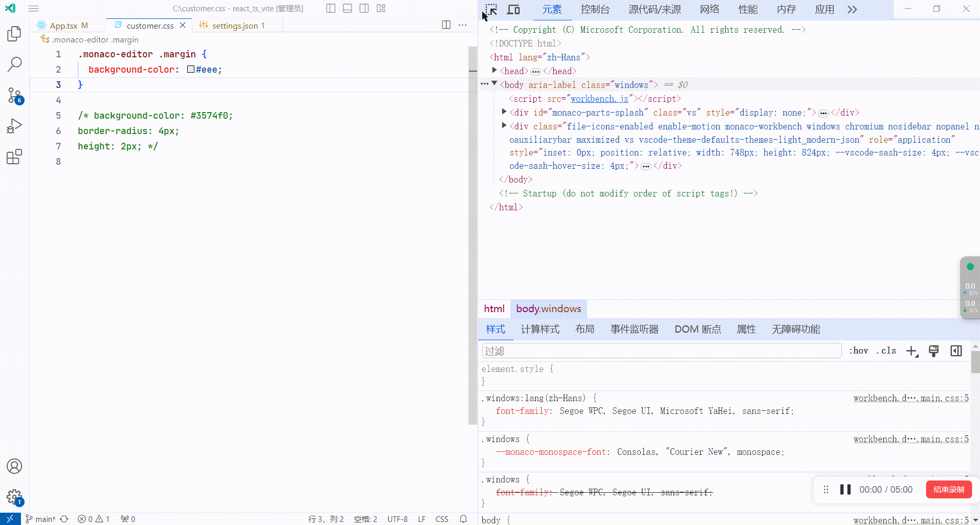This screenshot has width=980, height=525.
Task: Switch to the 属性 pane tab
Action: pos(746,329)
